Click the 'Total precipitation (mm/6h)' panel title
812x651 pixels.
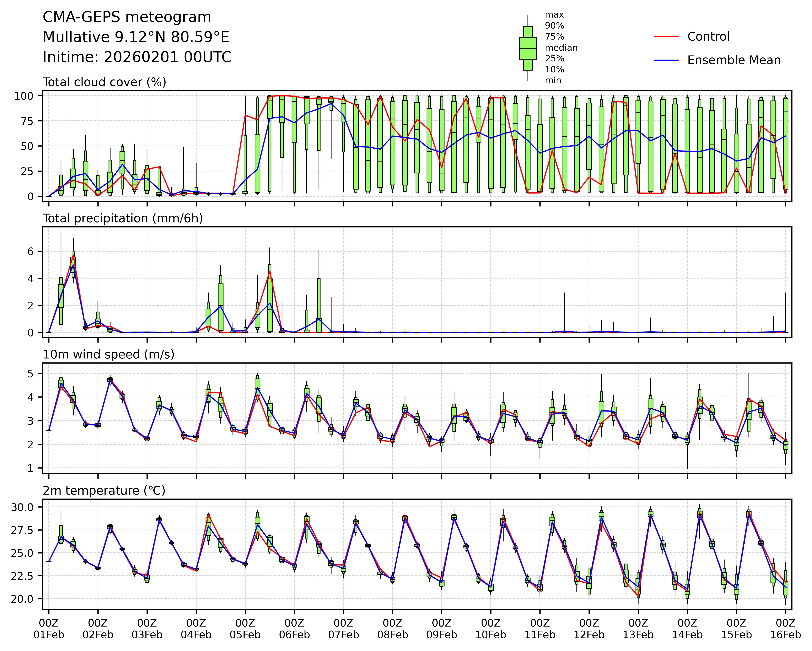(123, 218)
